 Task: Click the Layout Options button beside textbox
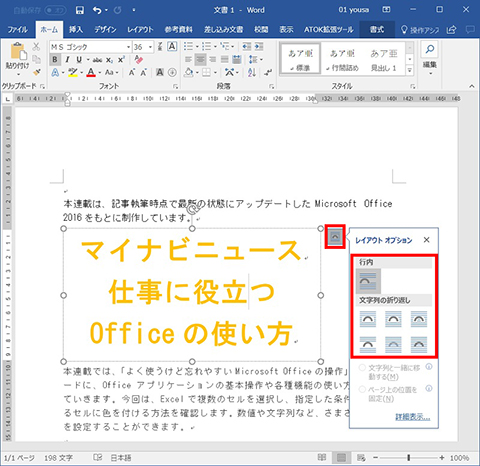pos(335,237)
